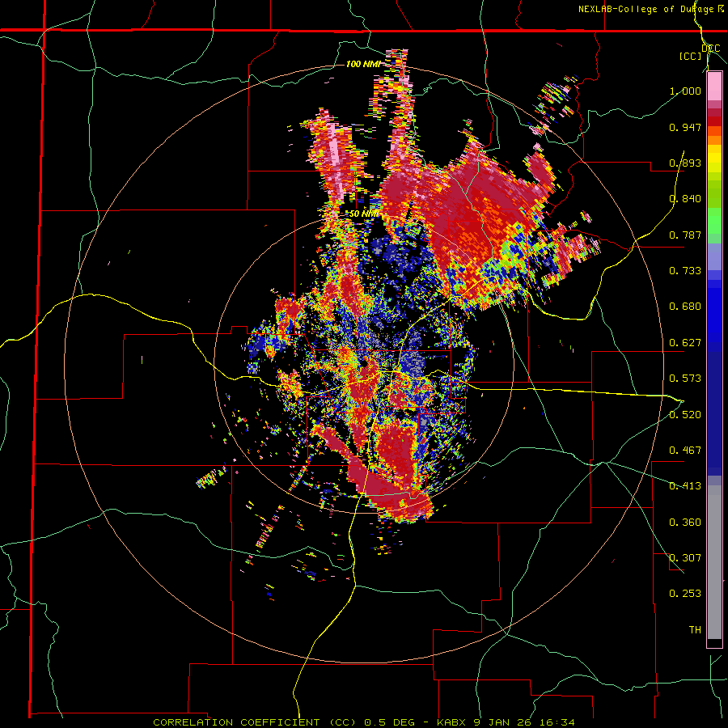
Task: Click the 0.733 legend value
Action: (x=685, y=271)
